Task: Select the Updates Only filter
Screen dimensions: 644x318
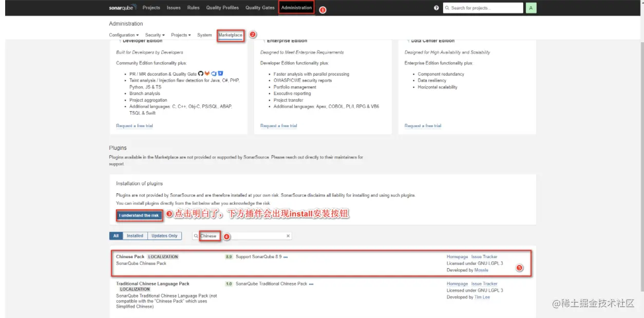Action: 164,236
